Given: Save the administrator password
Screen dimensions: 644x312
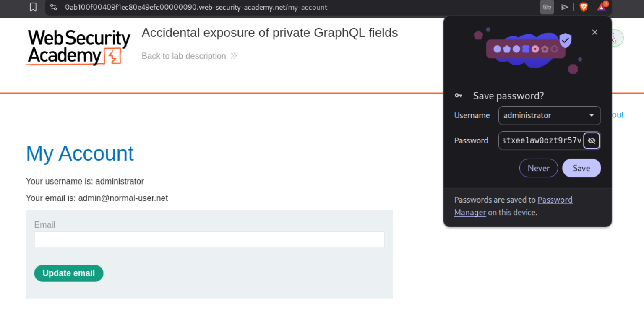Looking at the screenshot, I should 581,168.
